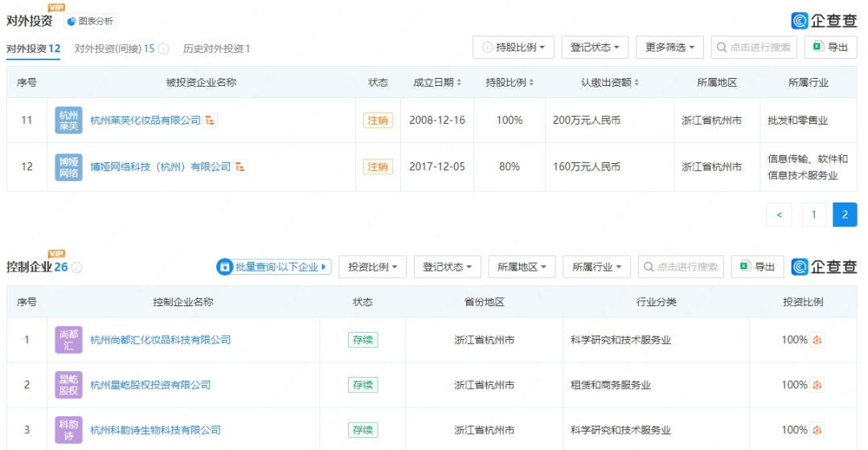Screen dimensions: 868x450
Task: Click search box in 对外投资 section
Action: pyautogui.click(x=755, y=47)
